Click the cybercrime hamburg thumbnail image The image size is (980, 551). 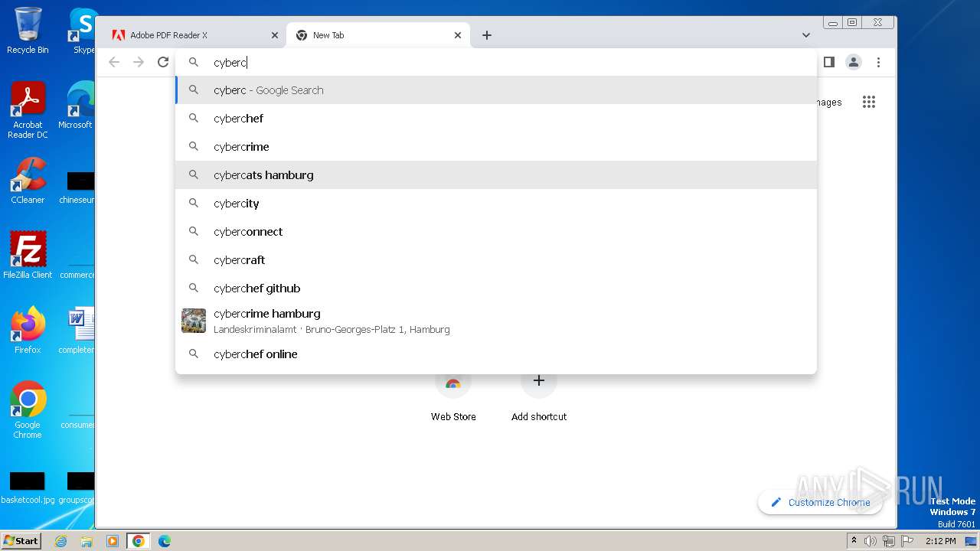coord(194,321)
